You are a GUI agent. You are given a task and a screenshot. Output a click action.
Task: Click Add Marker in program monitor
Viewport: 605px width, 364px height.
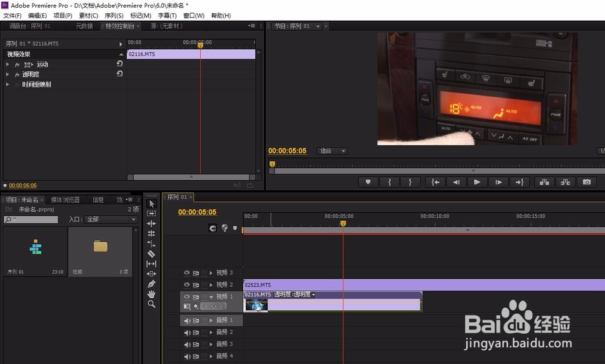tap(368, 182)
